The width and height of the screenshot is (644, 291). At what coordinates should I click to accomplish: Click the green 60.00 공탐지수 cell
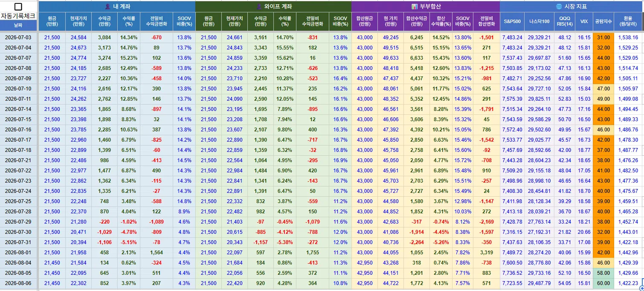tap(603, 283)
